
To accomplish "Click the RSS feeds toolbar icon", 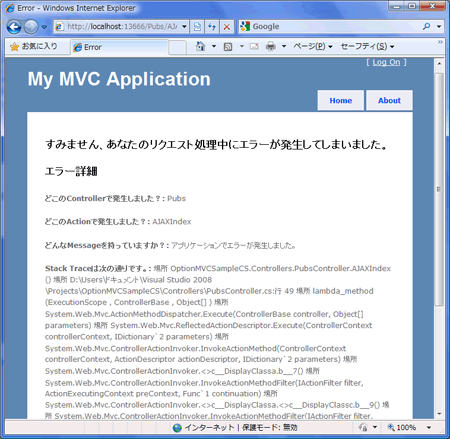I will pyautogui.click(x=228, y=47).
